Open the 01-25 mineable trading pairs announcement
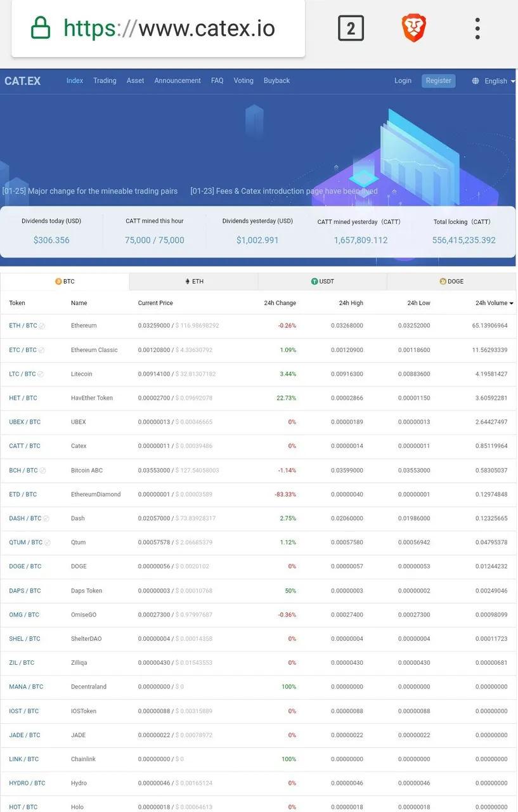 click(90, 191)
